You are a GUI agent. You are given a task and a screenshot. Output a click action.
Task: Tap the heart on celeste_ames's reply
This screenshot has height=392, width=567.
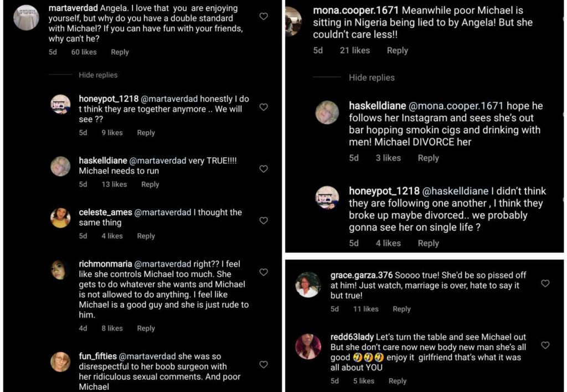click(264, 220)
